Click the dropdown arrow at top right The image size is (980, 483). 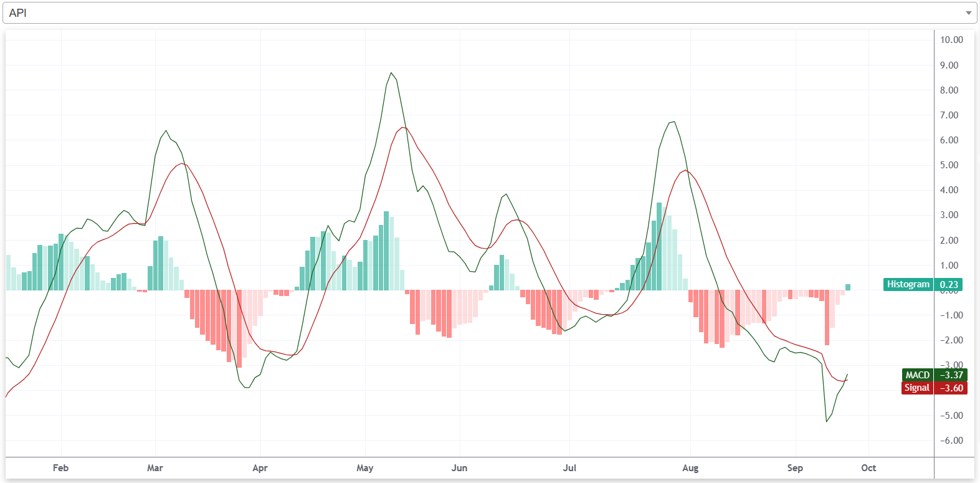click(x=968, y=13)
